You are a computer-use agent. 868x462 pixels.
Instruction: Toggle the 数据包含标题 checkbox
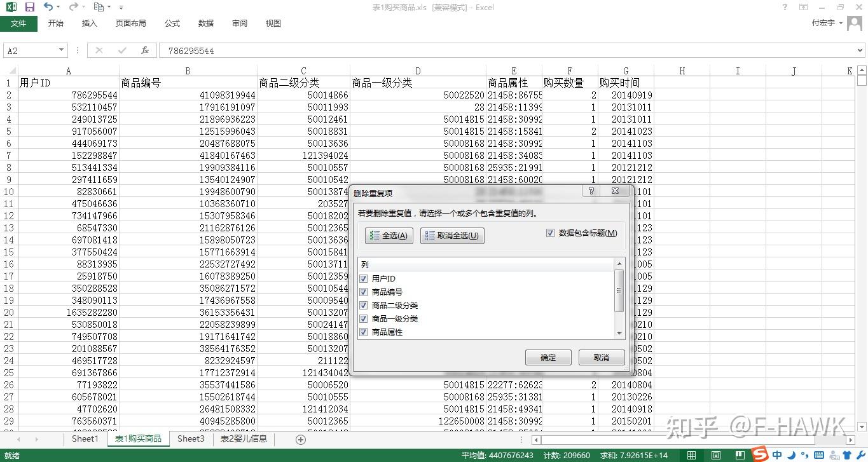click(551, 233)
